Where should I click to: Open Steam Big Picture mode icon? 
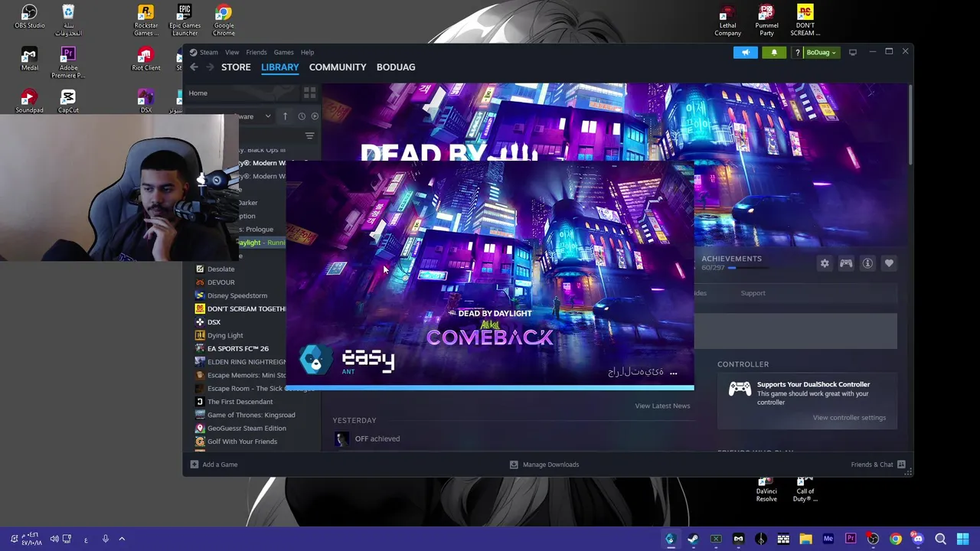coord(853,52)
